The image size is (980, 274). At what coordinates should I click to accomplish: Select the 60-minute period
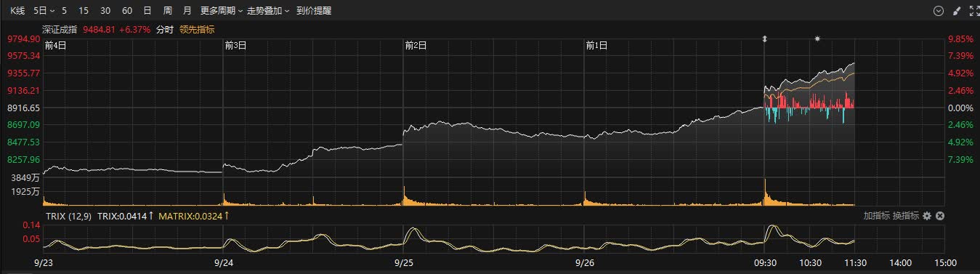[127, 11]
